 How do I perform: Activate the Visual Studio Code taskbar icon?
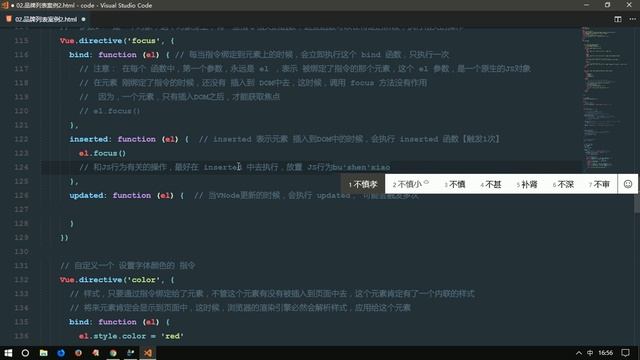[148, 353]
